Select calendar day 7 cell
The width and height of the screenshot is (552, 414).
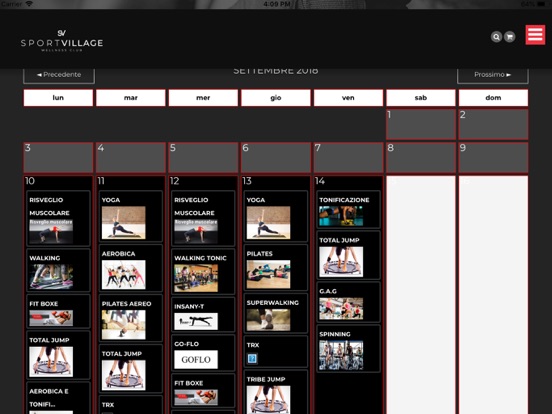(x=348, y=157)
